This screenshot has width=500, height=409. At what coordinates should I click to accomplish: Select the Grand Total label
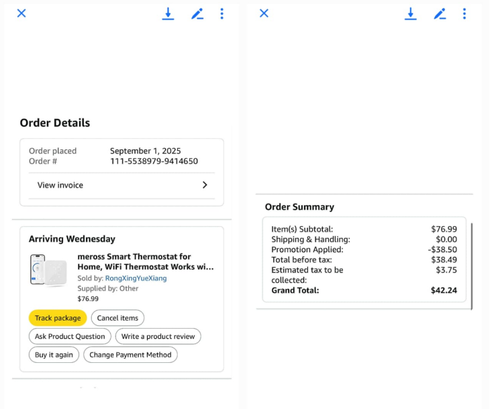[295, 290]
